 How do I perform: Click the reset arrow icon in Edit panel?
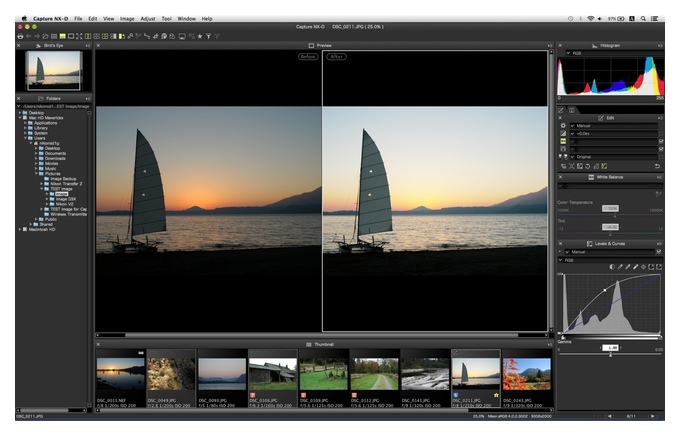point(657,166)
